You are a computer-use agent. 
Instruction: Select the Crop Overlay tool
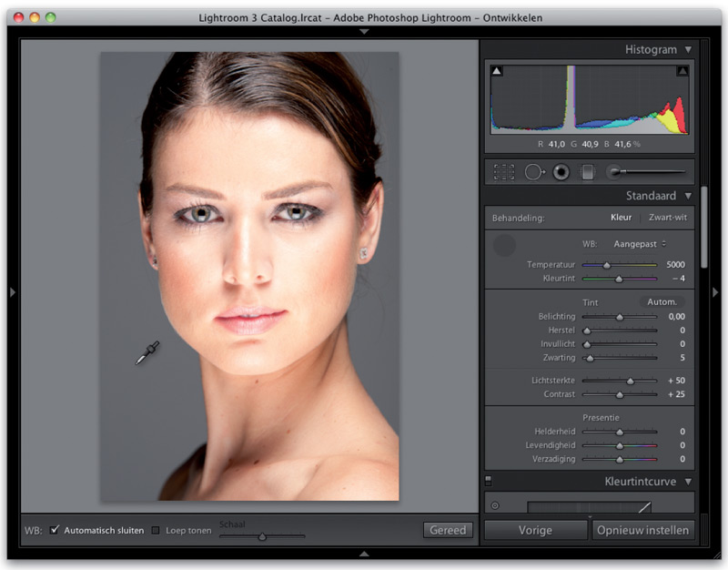coord(504,171)
